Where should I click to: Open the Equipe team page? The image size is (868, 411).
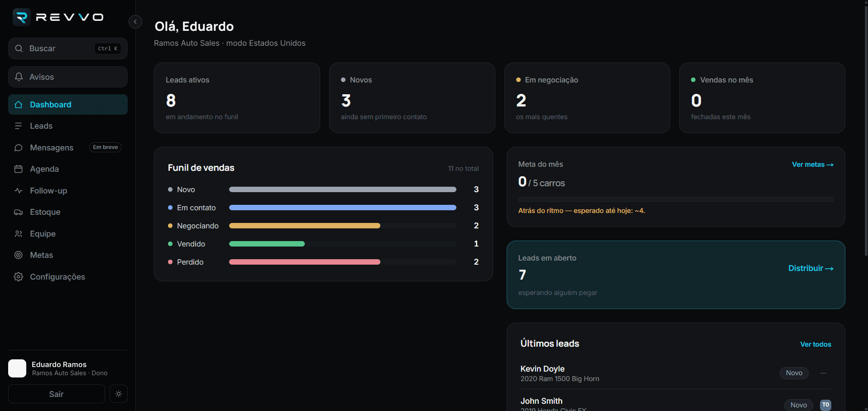68,234
